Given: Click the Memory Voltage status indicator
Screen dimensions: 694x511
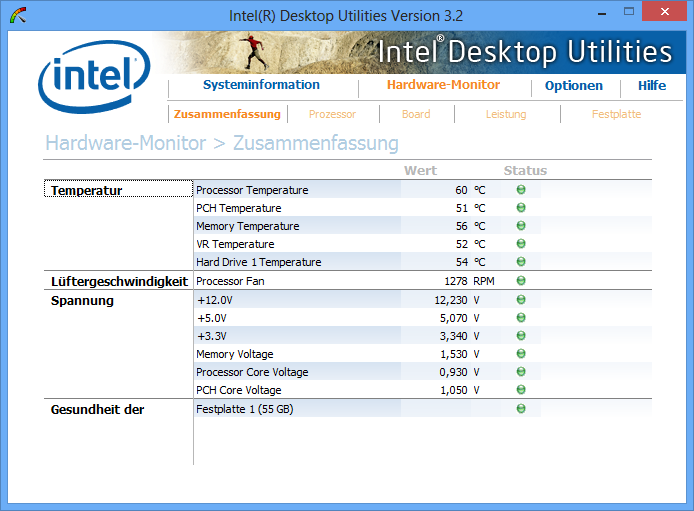Looking at the screenshot, I should (521, 353).
